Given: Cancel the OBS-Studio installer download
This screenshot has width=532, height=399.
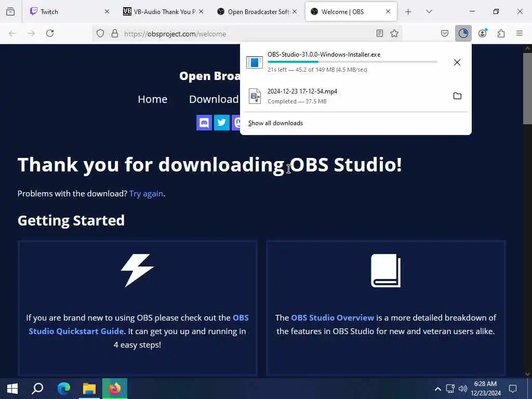Looking at the screenshot, I should point(457,62).
